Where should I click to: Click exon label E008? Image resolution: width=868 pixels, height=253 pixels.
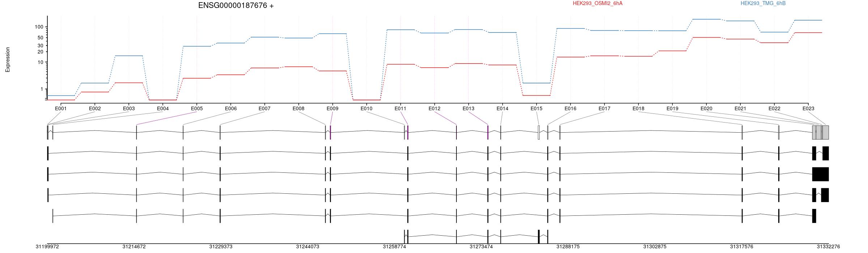298,108
